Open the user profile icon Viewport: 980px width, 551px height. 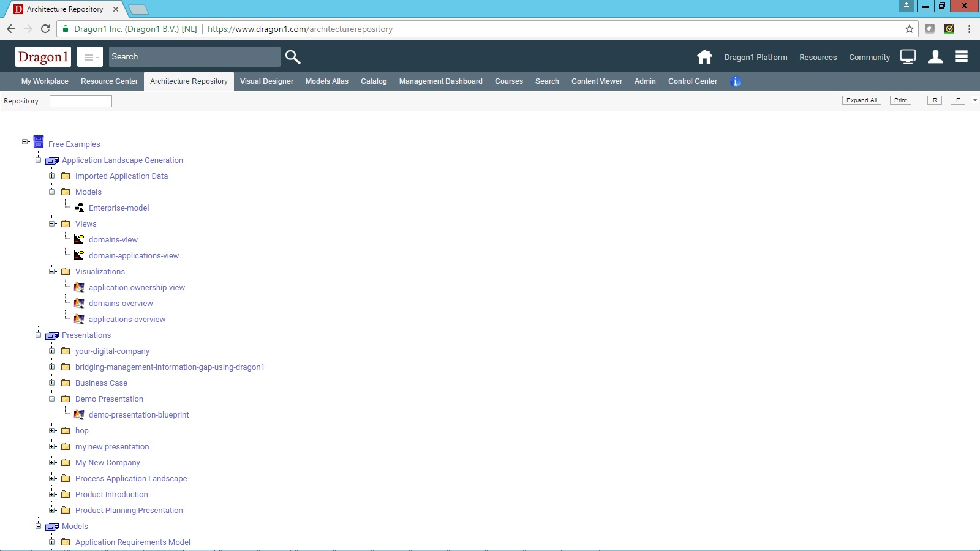pos(935,57)
